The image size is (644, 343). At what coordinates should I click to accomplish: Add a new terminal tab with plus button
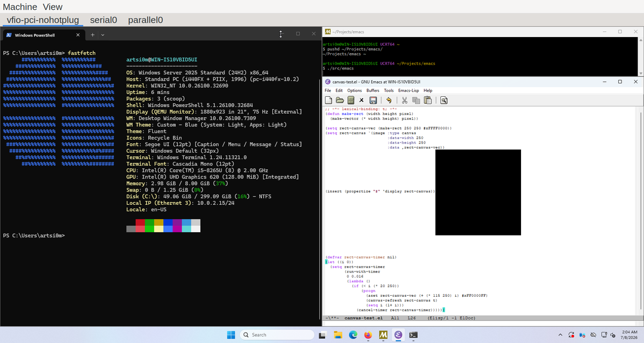93,35
